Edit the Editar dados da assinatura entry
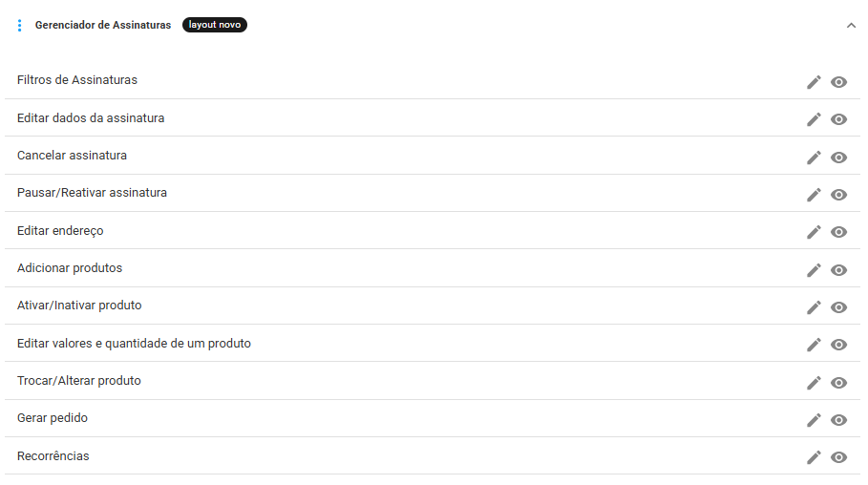Viewport: 868px width, 485px height. tap(814, 119)
